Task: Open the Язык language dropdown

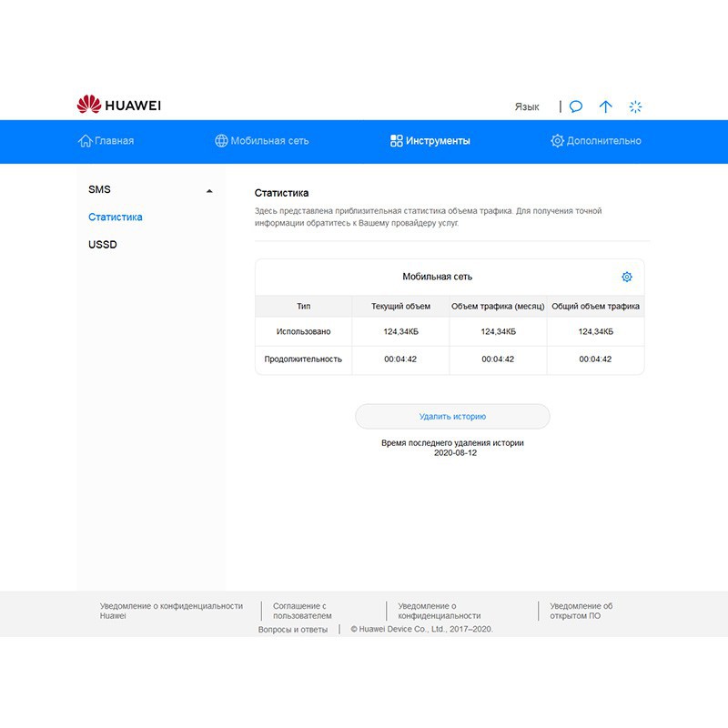Action: [x=527, y=106]
